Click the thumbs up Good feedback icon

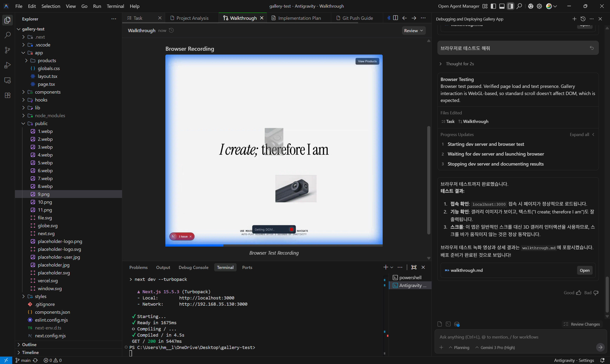(579, 293)
